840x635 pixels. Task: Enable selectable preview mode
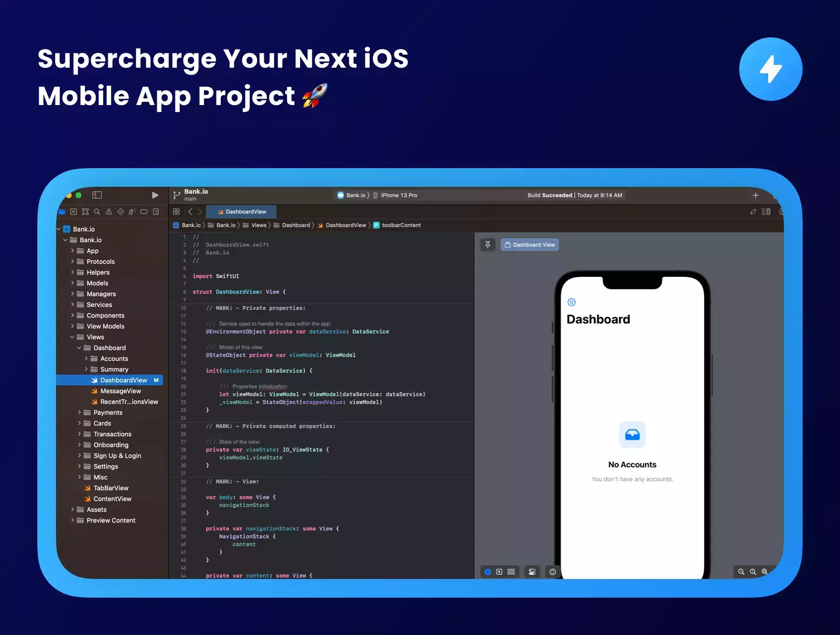point(499,571)
